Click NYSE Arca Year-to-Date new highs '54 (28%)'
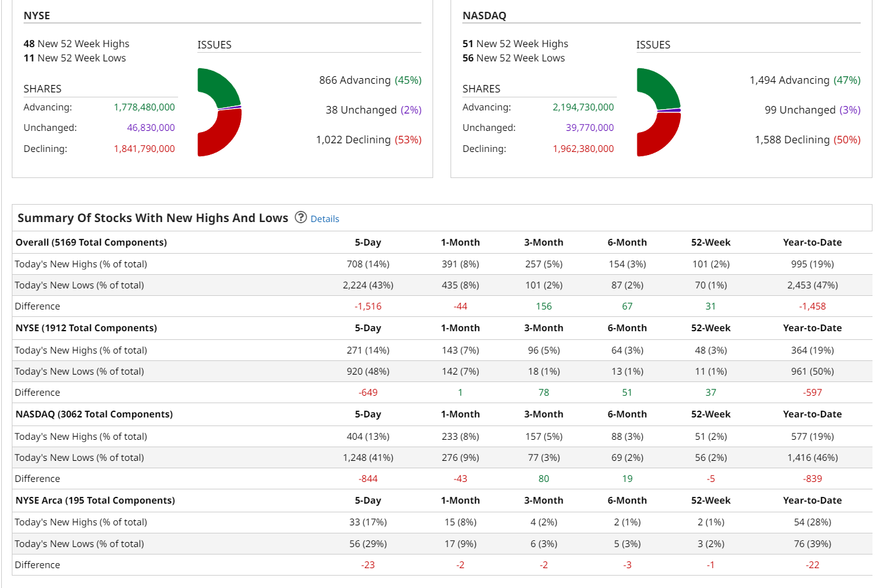Viewport: 888px width, 588px height. click(812, 522)
